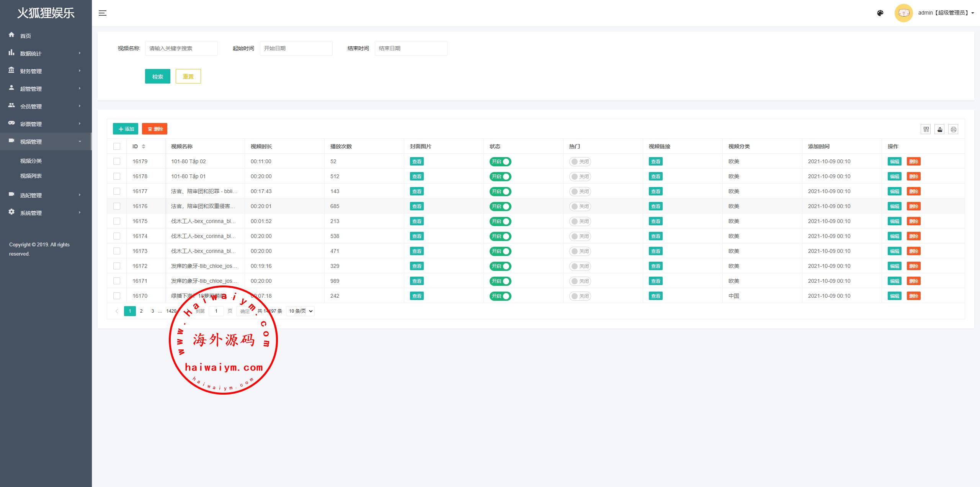Open 视频分类 submenu item

pos(31,161)
